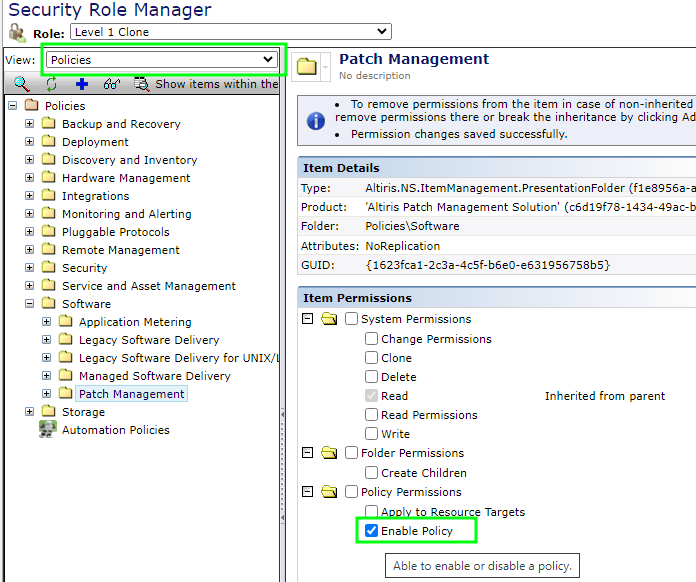Select Legacy Software Delivery tree item
This screenshot has width=696, height=582.
(x=149, y=340)
